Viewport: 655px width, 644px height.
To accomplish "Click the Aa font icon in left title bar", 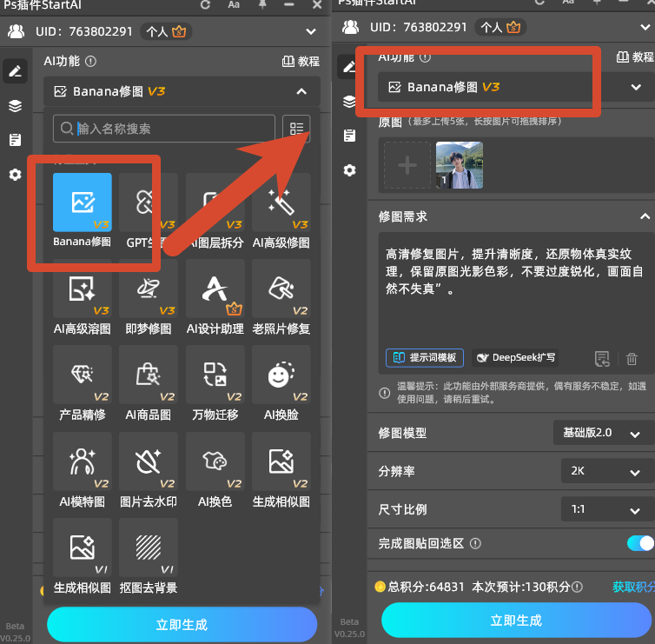I will point(234,4).
